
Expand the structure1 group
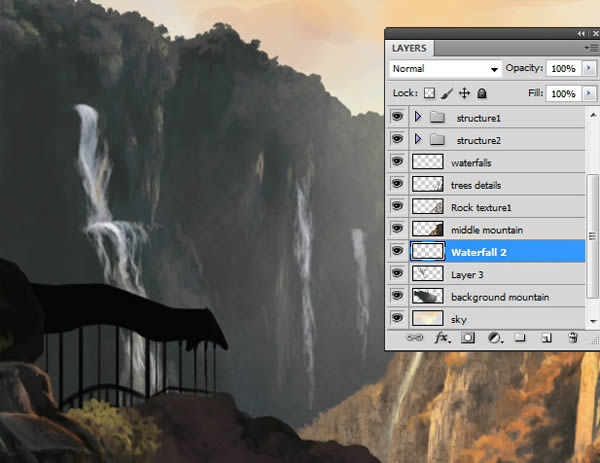pyautogui.click(x=417, y=117)
